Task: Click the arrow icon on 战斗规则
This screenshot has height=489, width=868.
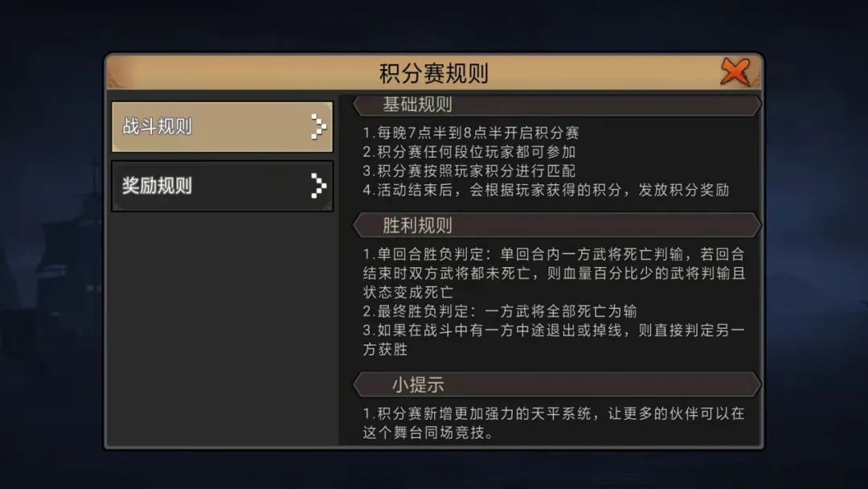Action: (318, 127)
